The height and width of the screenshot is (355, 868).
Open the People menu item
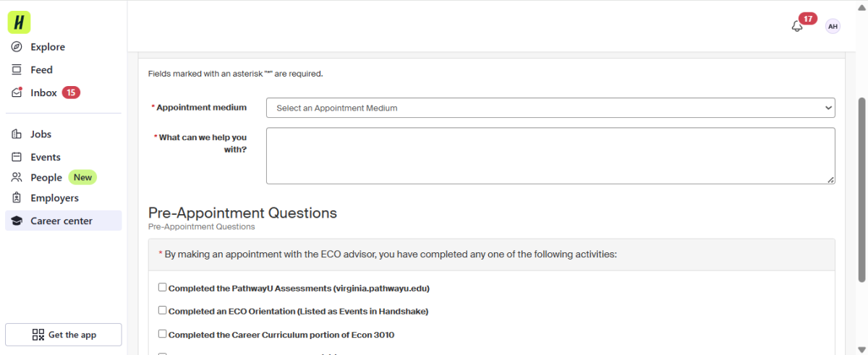coord(46,178)
